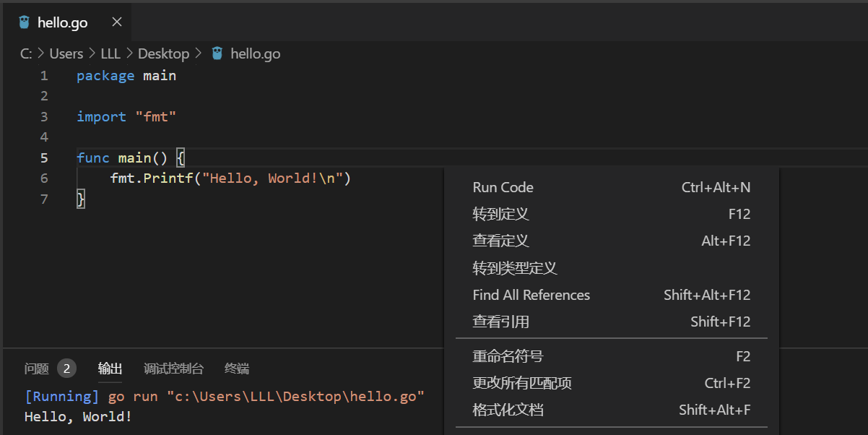Click 'Hello, World!' output line
The width and height of the screenshot is (868, 435).
(x=78, y=417)
